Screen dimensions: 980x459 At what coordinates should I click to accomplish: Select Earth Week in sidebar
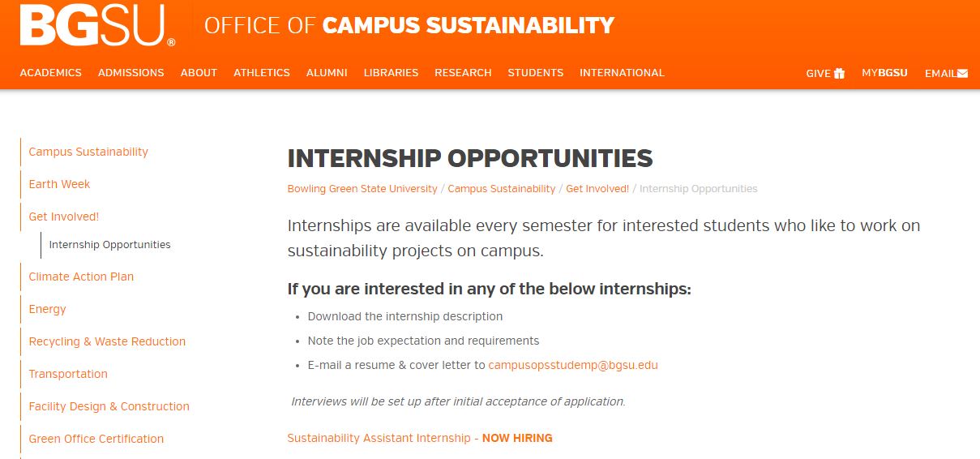pyautogui.click(x=59, y=184)
